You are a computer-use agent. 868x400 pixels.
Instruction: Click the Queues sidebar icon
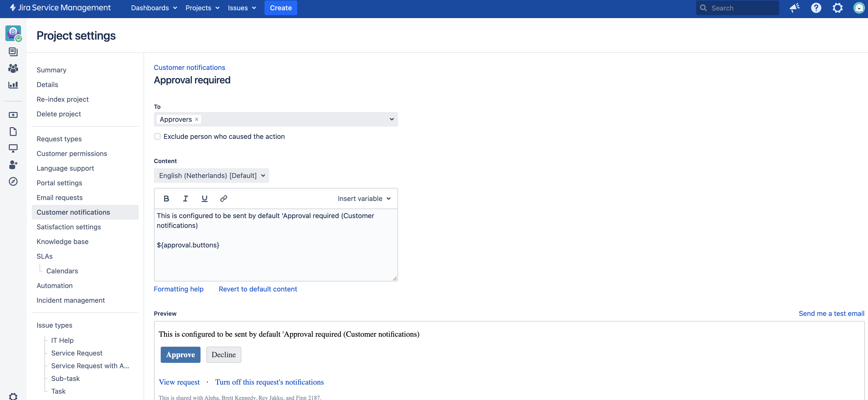click(x=13, y=52)
